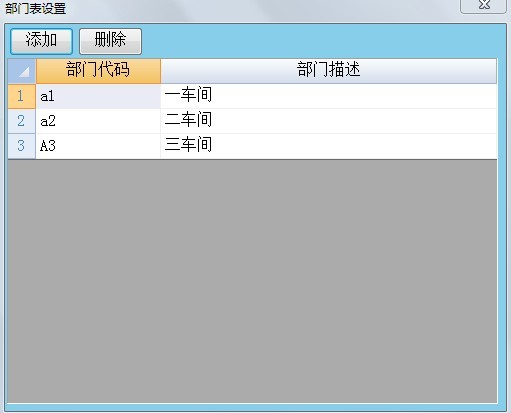This screenshot has height=413, width=511.
Task: Click blank area right of 一车间 text
Action: [353, 96]
